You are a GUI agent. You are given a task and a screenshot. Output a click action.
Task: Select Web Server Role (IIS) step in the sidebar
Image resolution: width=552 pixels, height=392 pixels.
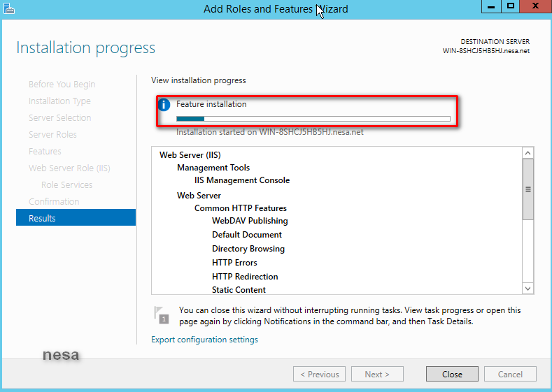69,168
